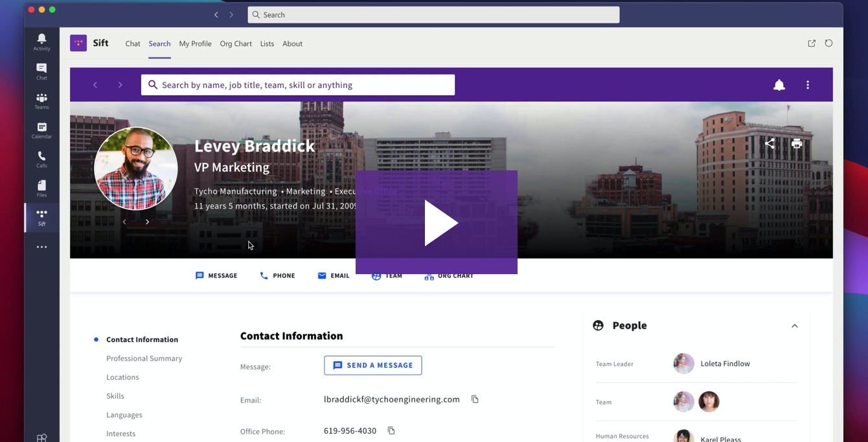
Task: Click the PHONE action button
Action: pos(277,275)
